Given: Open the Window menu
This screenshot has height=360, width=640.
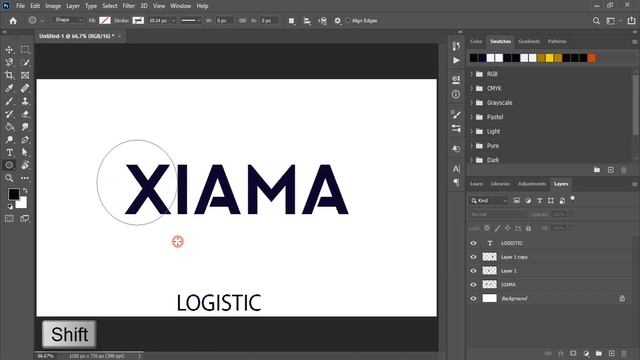Looking at the screenshot, I should [180, 6].
